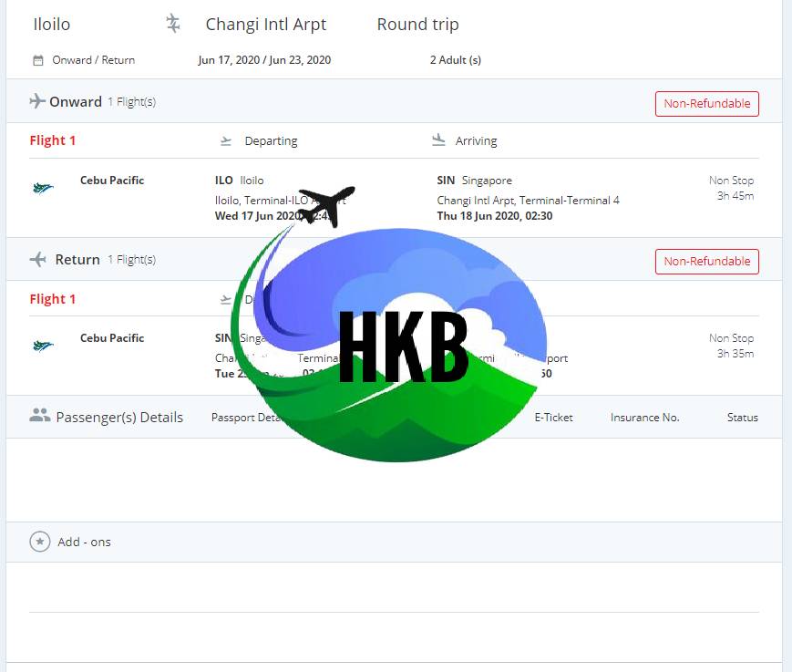Click the 'Insurance No.' column header
Image resolution: width=792 pixels, height=672 pixels.
pos(644,418)
